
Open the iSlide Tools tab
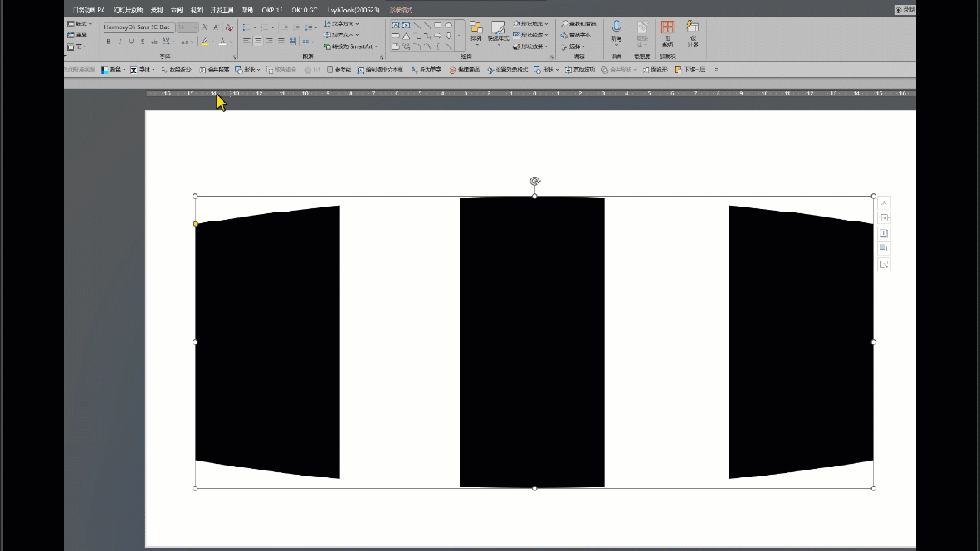(x=352, y=10)
